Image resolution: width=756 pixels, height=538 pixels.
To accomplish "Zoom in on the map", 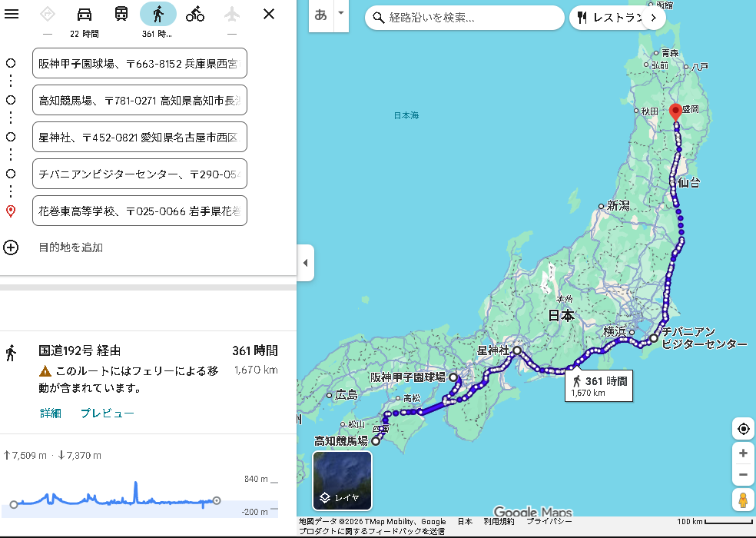I will (742, 453).
